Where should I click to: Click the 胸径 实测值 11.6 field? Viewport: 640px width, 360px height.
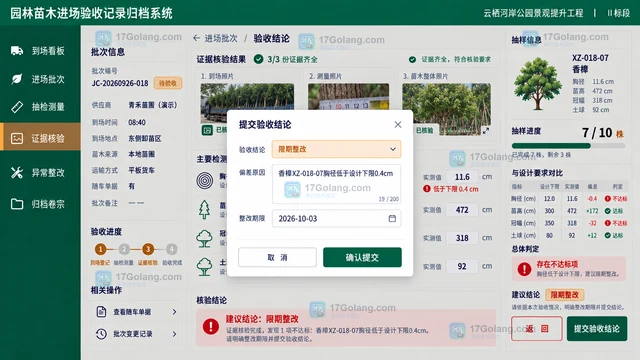click(x=462, y=177)
